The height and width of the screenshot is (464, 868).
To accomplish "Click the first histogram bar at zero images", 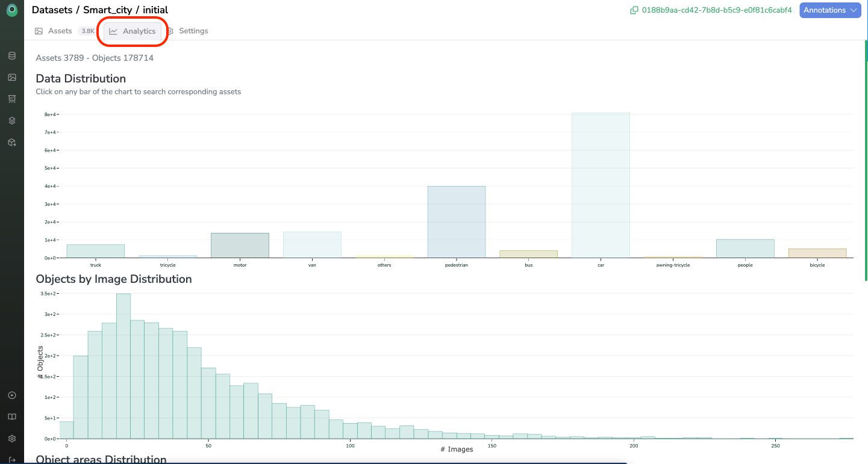I will [66, 430].
